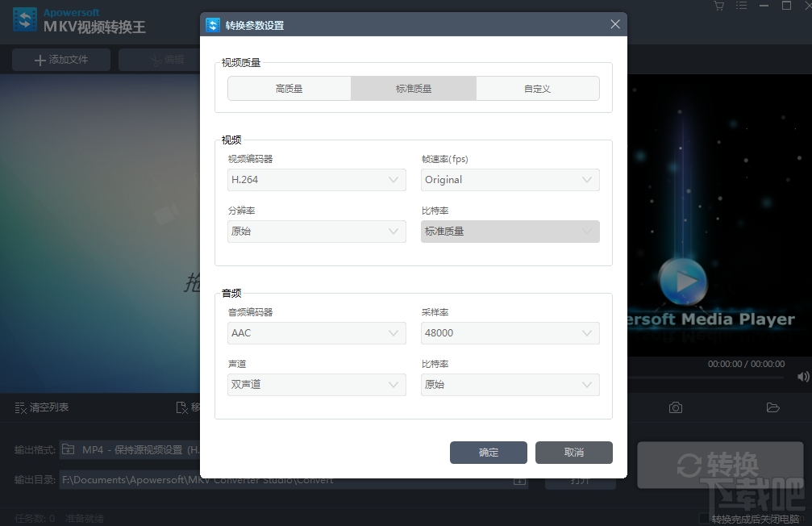Click 取消 to dismiss the settings dialog
This screenshot has height=526, width=812.
click(x=573, y=453)
